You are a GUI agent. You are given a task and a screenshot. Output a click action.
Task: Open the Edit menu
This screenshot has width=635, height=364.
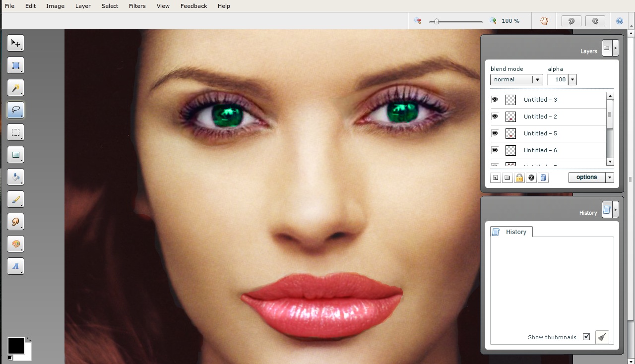coord(31,6)
